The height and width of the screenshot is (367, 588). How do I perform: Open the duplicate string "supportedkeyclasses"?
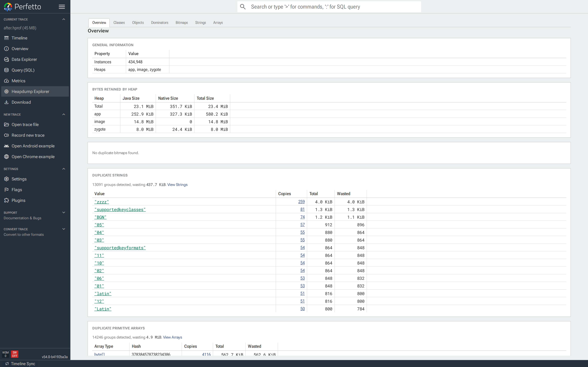pyautogui.click(x=120, y=209)
